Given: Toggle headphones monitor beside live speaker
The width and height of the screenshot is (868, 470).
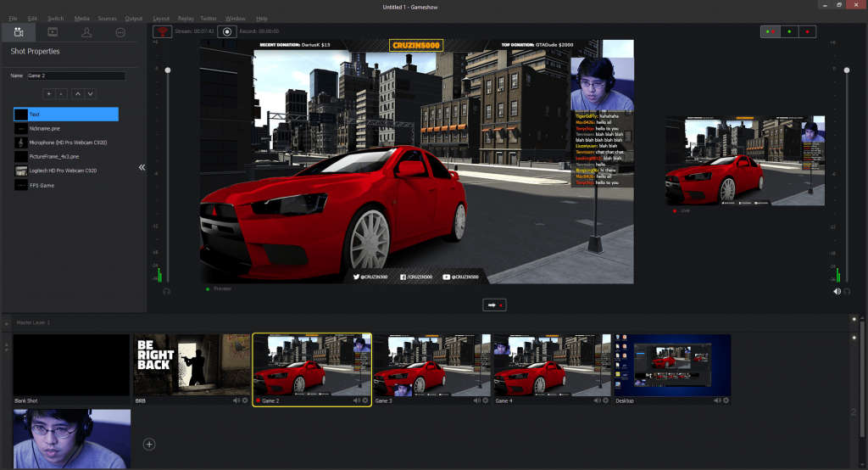Looking at the screenshot, I should coord(847,291).
